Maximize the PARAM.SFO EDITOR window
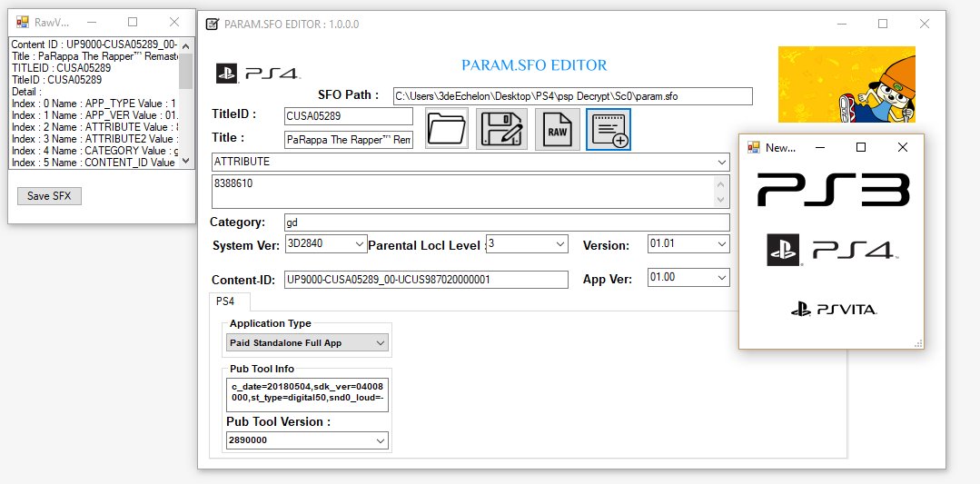This screenshot has width=980, height=484. (x=883, y=24)
